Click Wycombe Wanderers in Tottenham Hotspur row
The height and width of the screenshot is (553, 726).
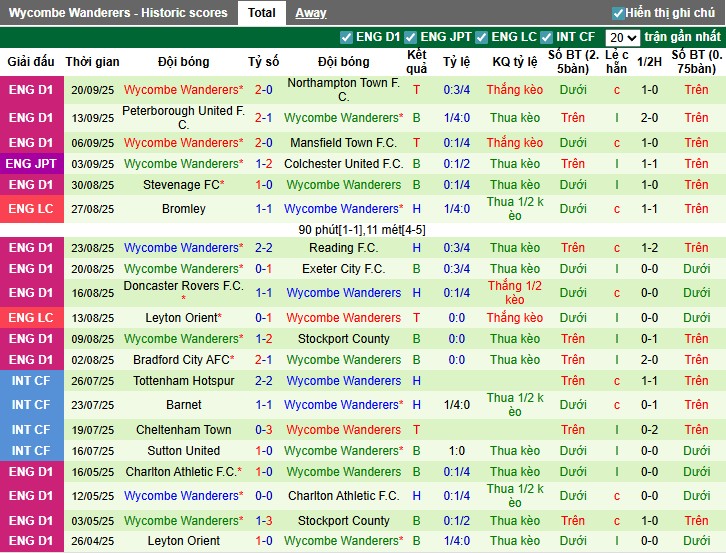pyautogui.click(x=344, y=381)
